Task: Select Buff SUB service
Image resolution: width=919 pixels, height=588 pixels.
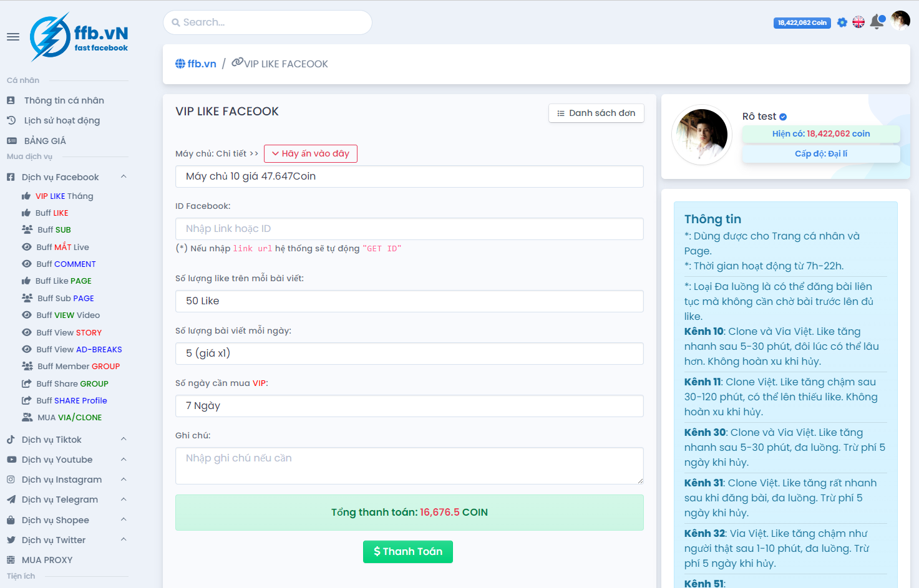Action: coord(54,229)
